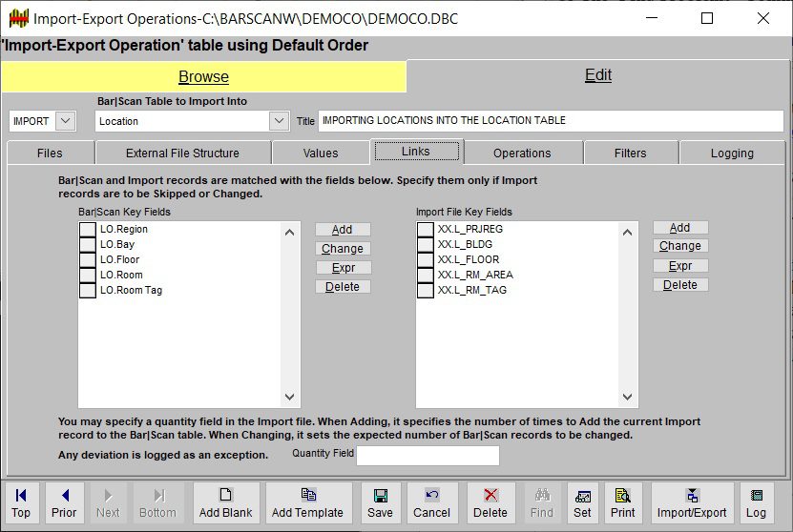
Task: Run Import/Export from toolbar
Action: 692,502
